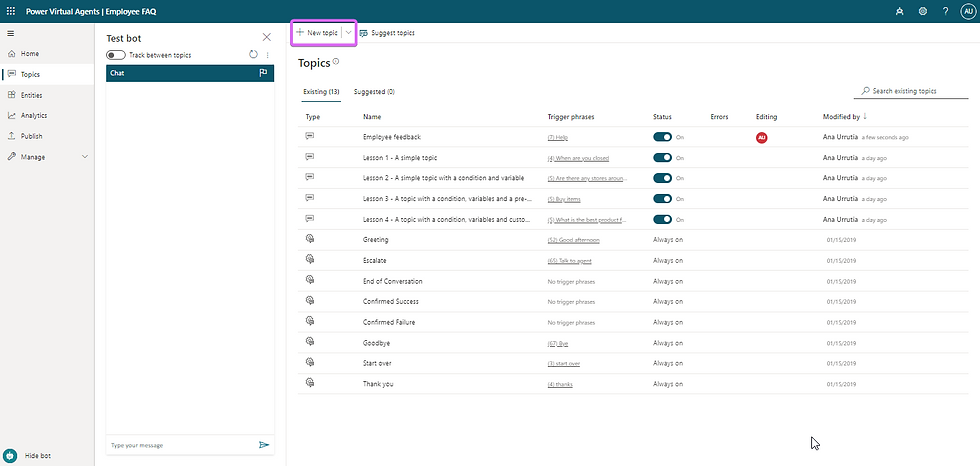Open Test bot more options menu
The width and height of the screenshot is (980, 466).
tap(268, 55)
